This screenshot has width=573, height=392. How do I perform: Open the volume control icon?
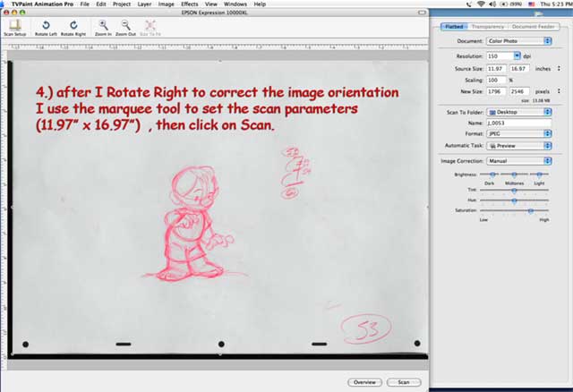tap(492, 4)
